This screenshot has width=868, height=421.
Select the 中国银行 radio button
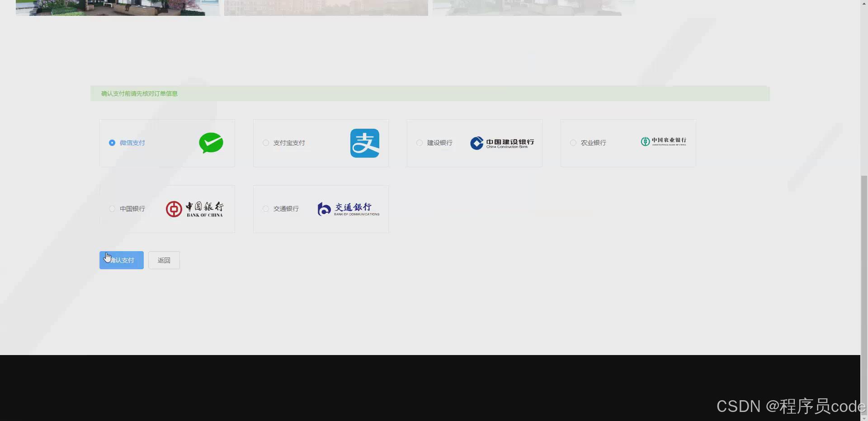tap(112, 208)
